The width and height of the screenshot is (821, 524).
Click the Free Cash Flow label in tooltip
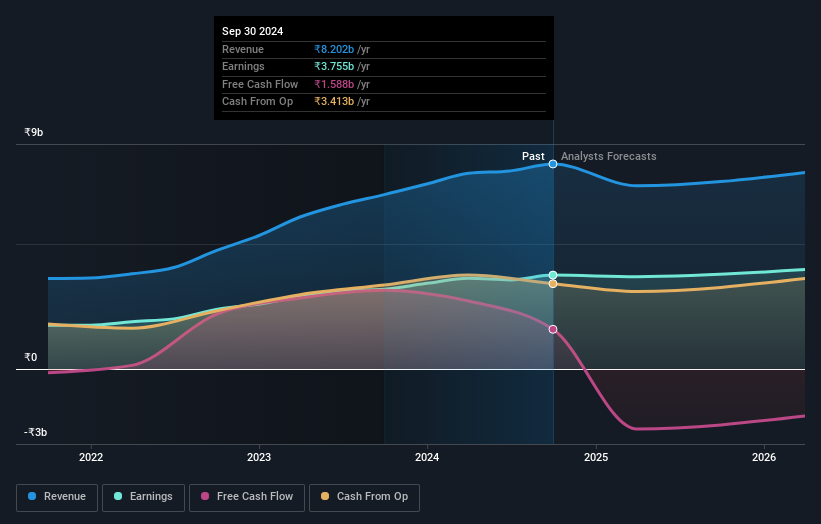tap(260, 84)
